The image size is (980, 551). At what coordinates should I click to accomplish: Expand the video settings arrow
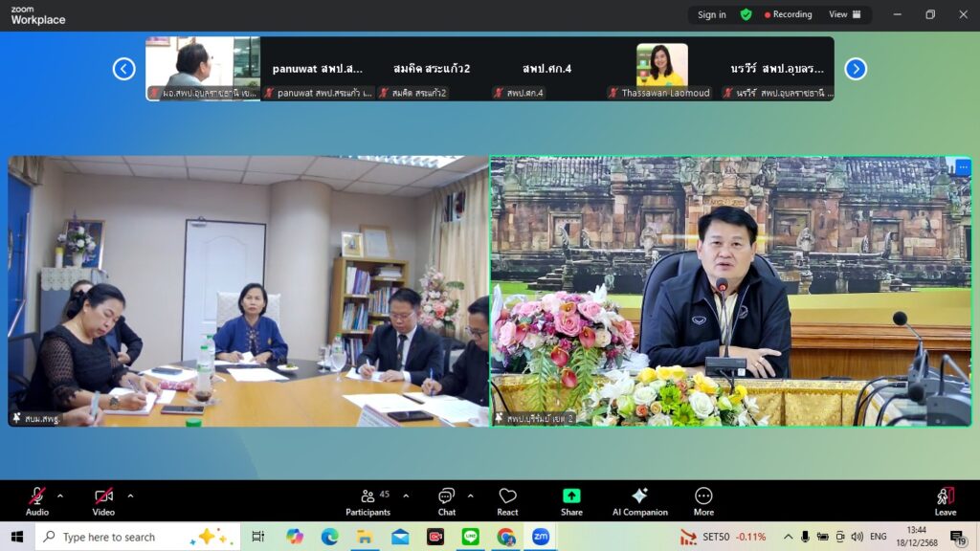point(130,496)
